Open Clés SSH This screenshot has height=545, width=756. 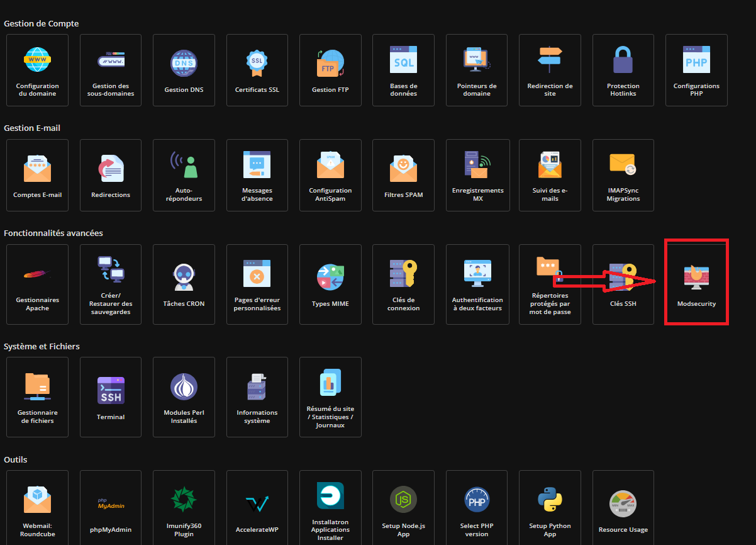[x=623, y=284]
